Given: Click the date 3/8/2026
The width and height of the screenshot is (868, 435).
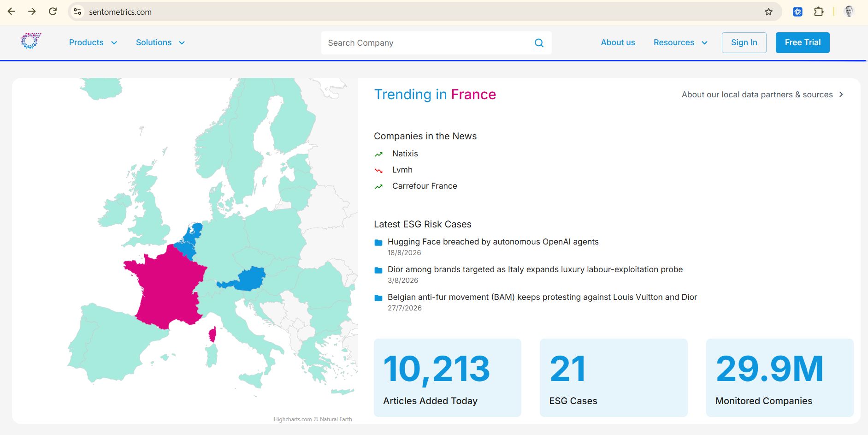Looking at the screenshot, I should (403, 280).
